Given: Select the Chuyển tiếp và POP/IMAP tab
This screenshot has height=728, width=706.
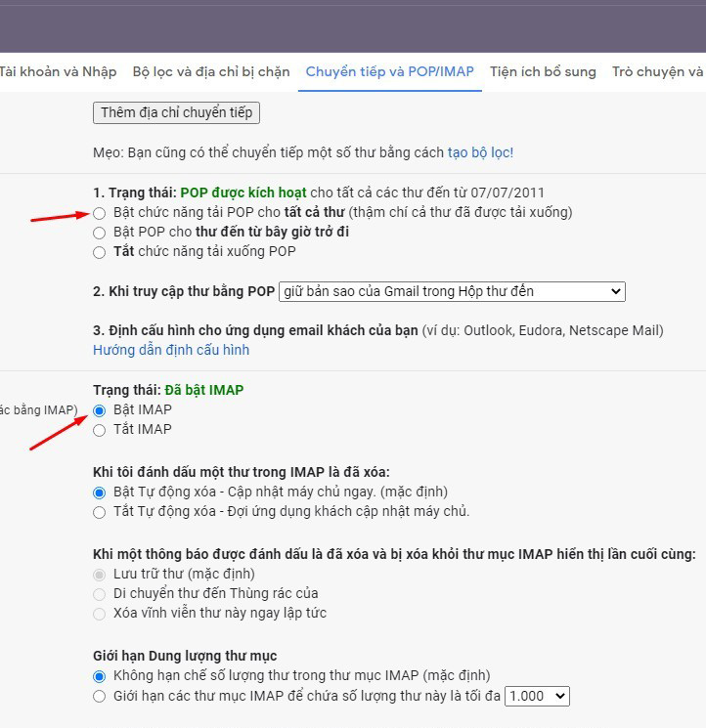Looking at the screenshot, I should (389, 71).
